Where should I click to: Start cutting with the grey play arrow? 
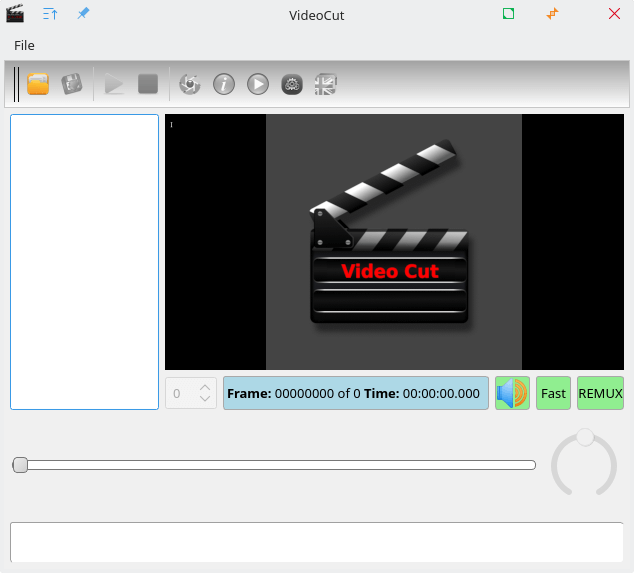114,84
